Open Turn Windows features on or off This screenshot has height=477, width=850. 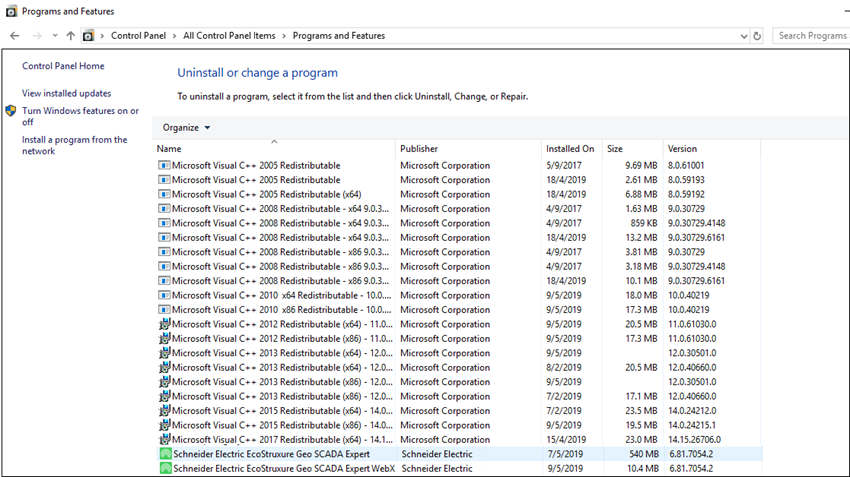click(80, 116)
